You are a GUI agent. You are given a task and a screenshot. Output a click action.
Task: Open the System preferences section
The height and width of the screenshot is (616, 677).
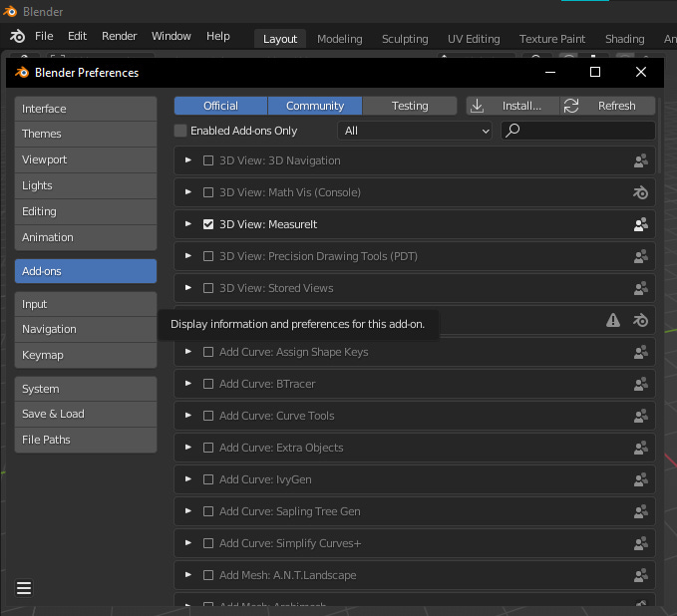click(86, 389)
